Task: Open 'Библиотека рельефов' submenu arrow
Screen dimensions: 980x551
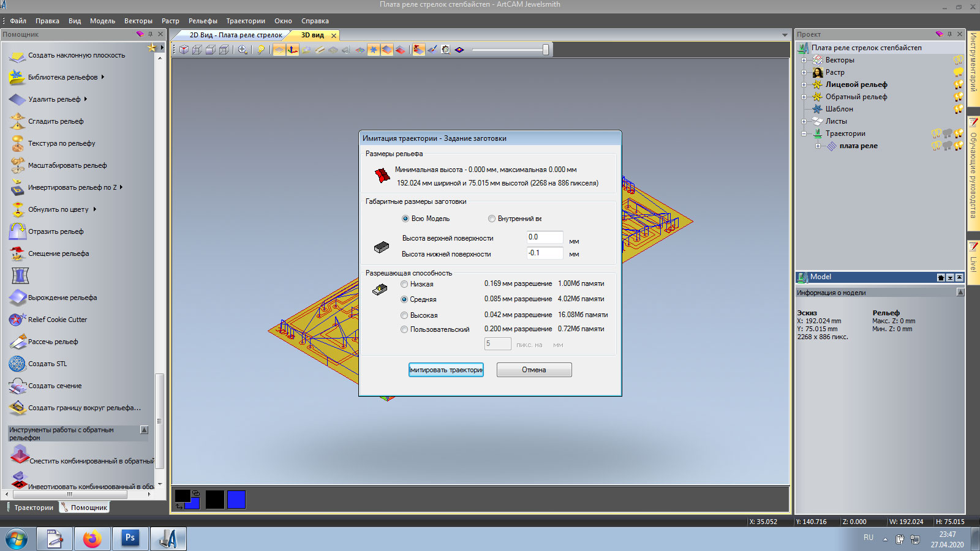Action: point(103,77)
